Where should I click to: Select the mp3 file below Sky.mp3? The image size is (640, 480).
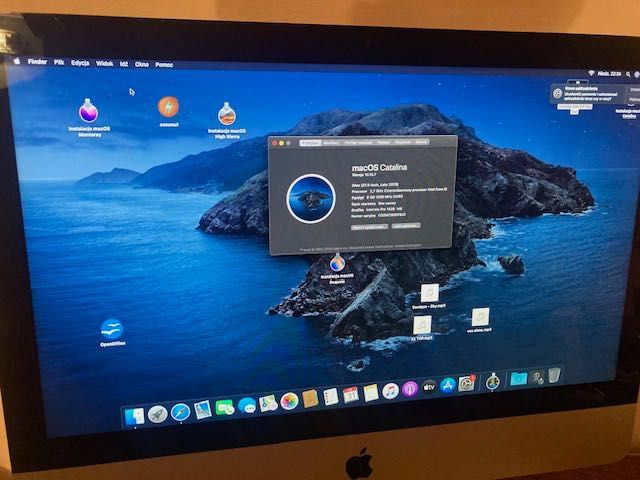click(x=422, y=328)
